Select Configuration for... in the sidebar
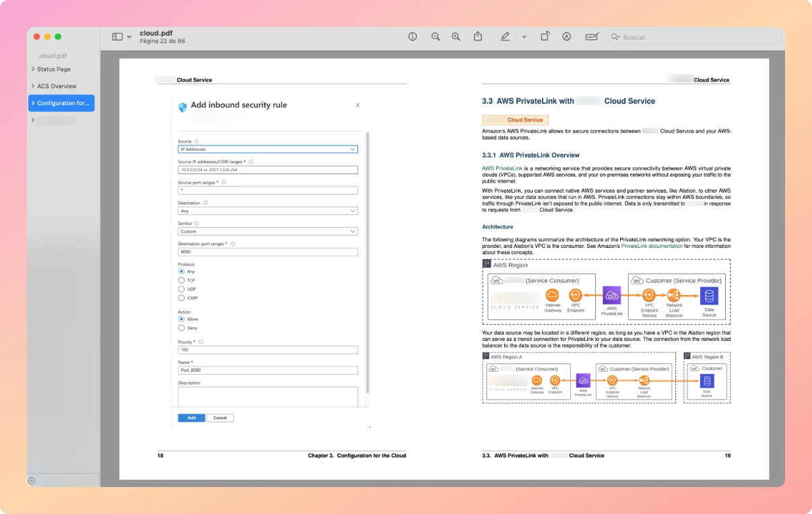The width and height of the screenshot is (812, 514). (x=61, y=103)
